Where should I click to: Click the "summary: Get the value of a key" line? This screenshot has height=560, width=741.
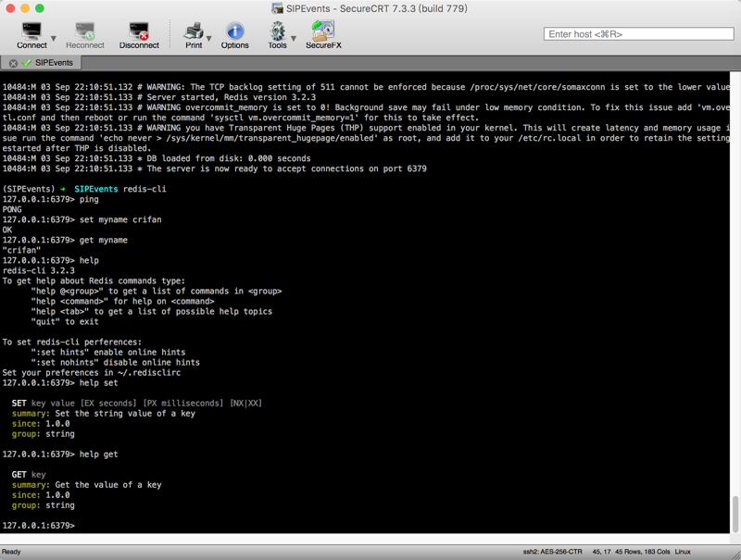86,485
